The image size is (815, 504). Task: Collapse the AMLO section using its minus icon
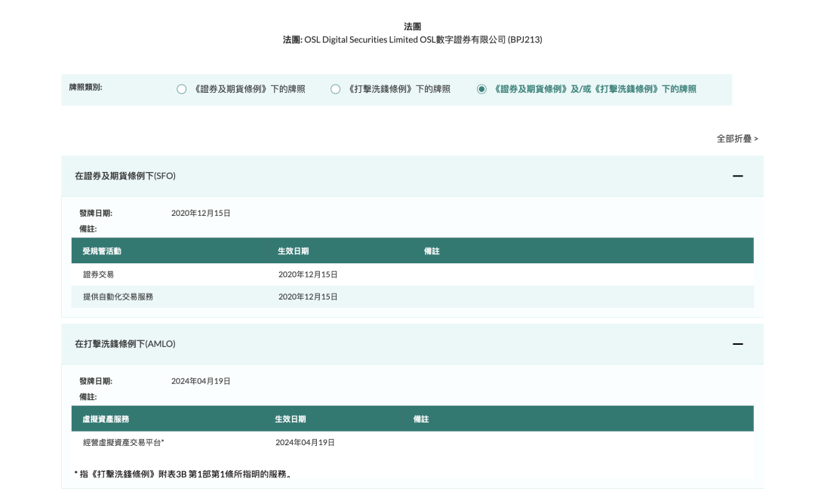pyautogui.click(x=737, y=344)
